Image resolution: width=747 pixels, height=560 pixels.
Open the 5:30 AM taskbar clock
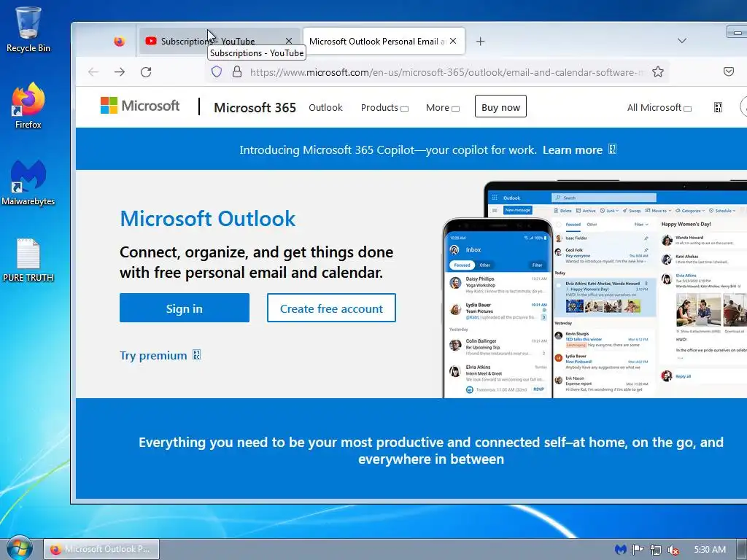[710, 550]
